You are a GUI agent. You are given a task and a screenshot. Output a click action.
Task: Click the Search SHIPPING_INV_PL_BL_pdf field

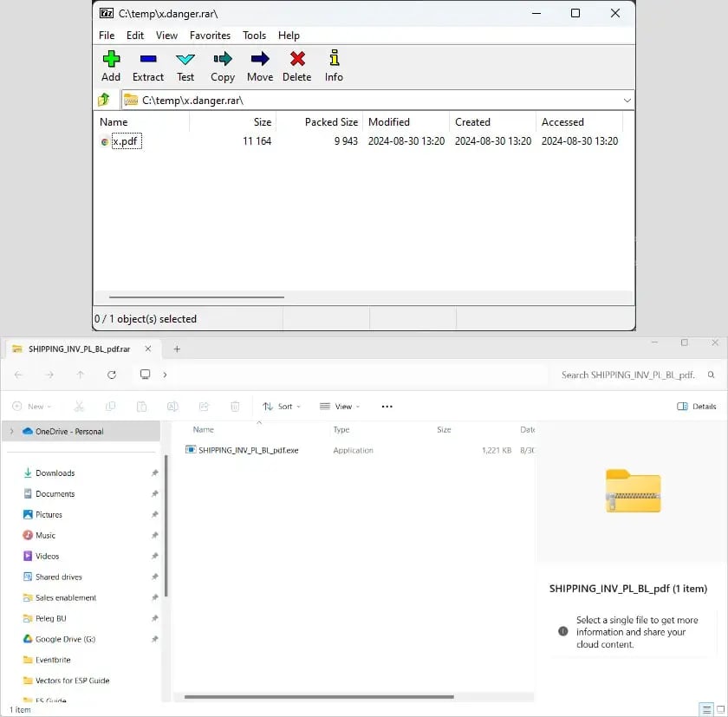coord(628,375)
